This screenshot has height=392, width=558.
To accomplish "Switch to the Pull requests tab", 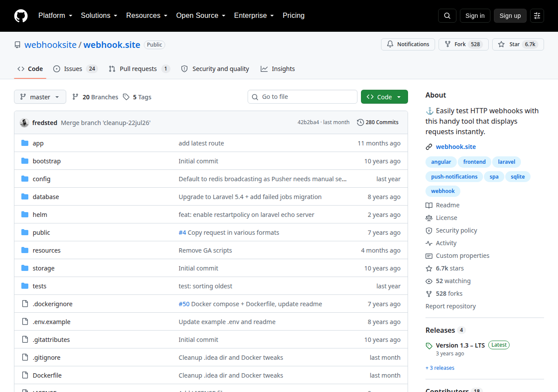I will click(139, 69).
